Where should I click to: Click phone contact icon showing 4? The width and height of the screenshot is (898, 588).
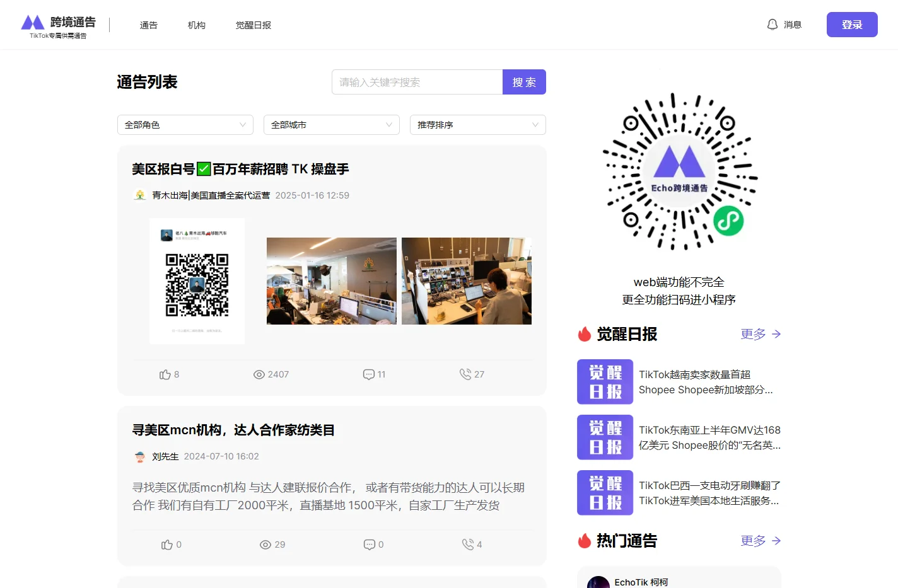(x=468, y=545)
